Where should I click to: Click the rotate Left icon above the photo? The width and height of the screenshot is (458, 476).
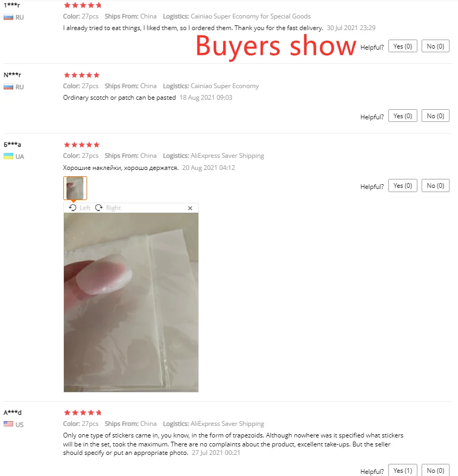(x=72, y=207)
